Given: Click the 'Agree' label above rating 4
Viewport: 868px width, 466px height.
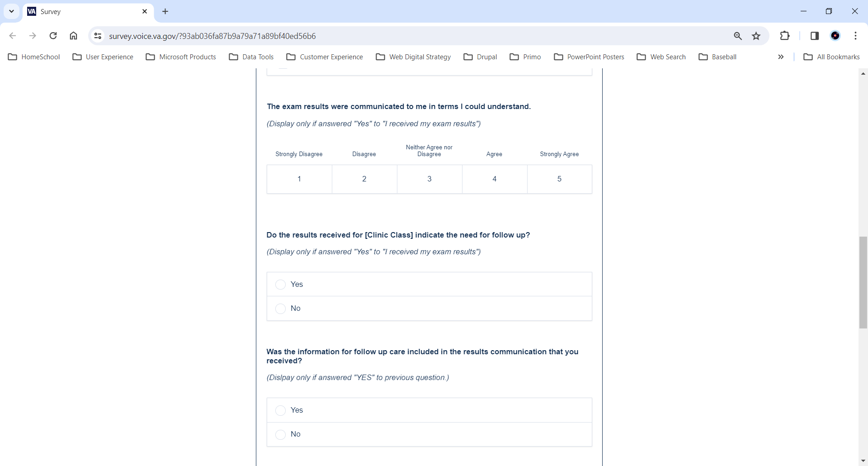Looking at the screenshot, I should coord(494,154).
